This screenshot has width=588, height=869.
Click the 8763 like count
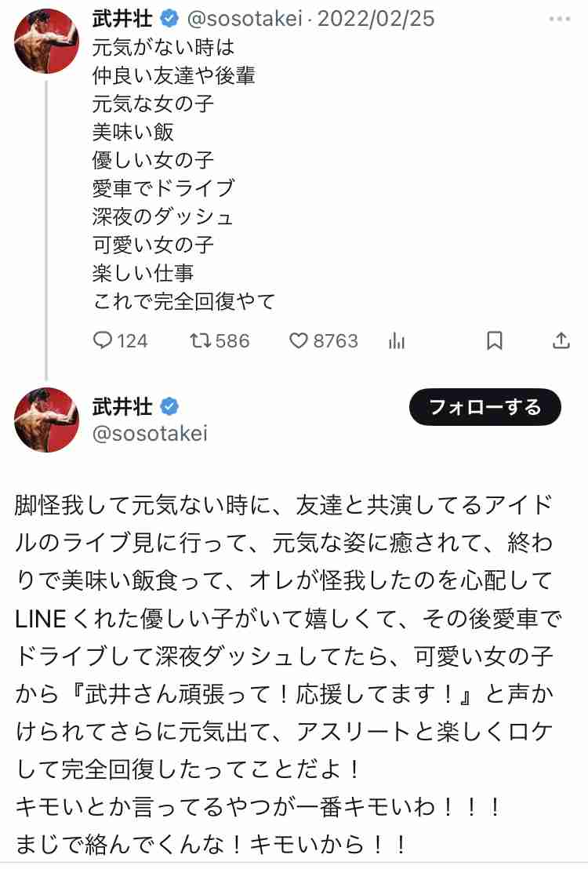click(336, 340)
